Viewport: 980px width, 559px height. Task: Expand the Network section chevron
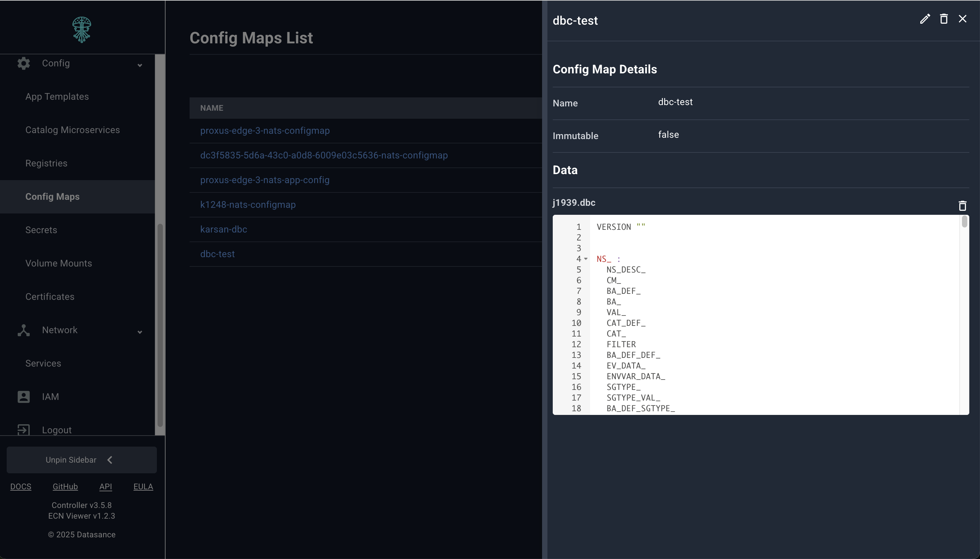pyautogui.click(x=140, y=332)
